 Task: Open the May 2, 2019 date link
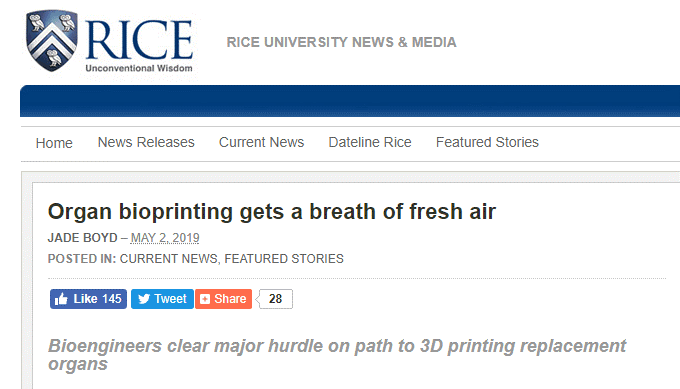click(165, 238)
